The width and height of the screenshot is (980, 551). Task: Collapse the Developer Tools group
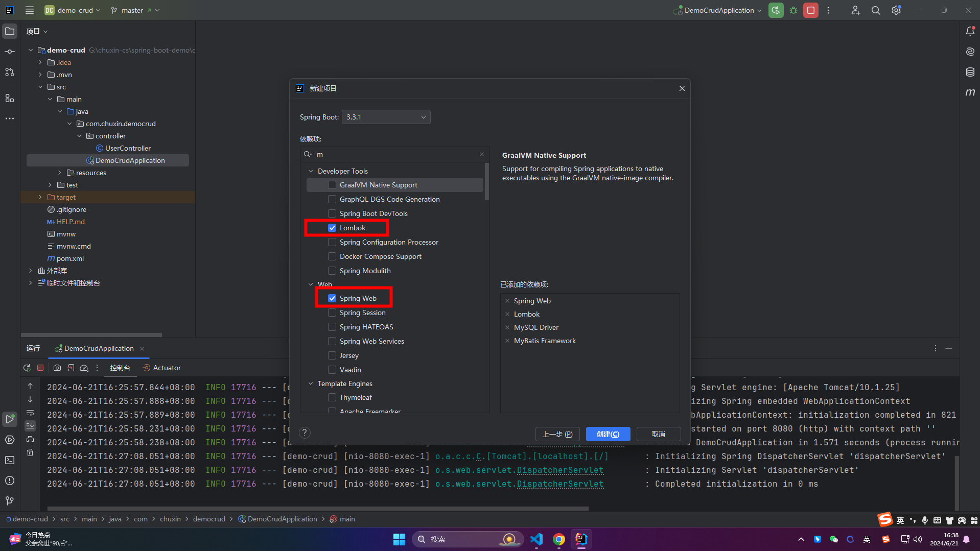click(311, 171)
